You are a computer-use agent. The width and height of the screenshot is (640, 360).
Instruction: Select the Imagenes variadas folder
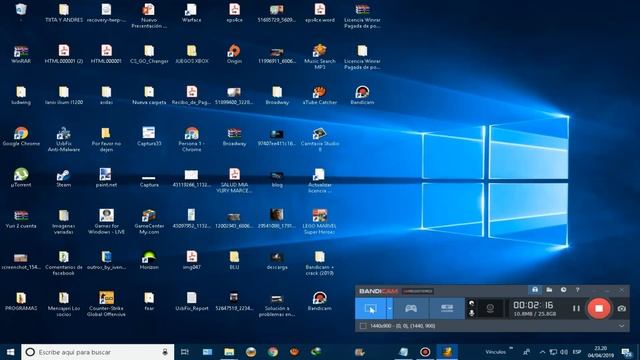pyautogui.click(x=63, y=222)
